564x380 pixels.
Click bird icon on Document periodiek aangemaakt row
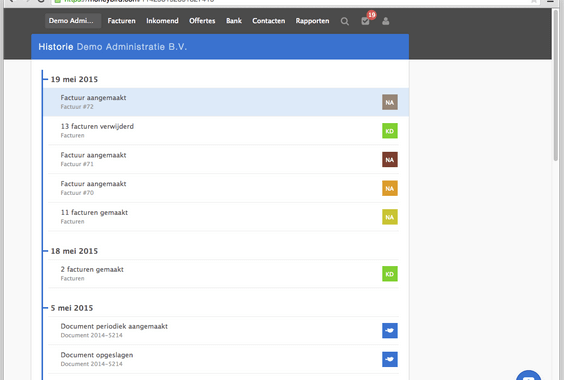click(x=390, y=331)
